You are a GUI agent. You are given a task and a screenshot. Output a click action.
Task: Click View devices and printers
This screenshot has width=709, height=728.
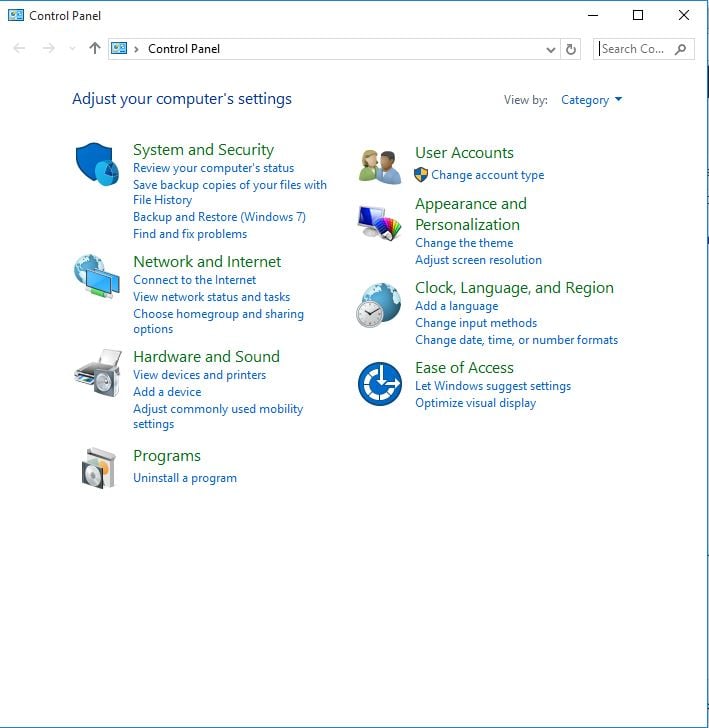200,375
